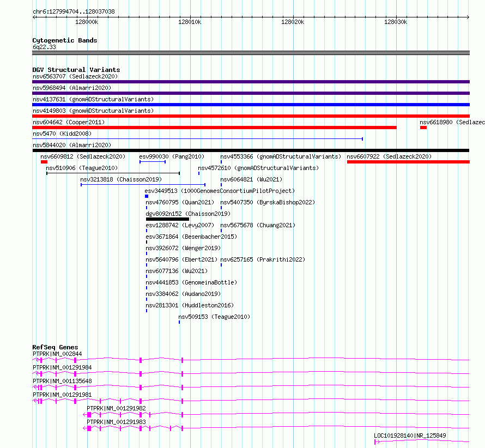This screenshot has height=448, width=485.
Task: Select the nsv604642 (Cooper2011) red bar
Action: [x=214, y=128]
